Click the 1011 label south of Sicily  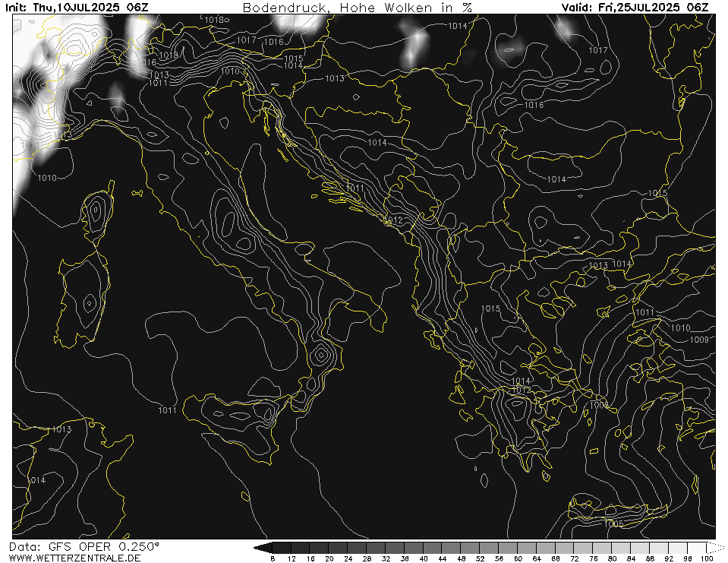point(167,410)
